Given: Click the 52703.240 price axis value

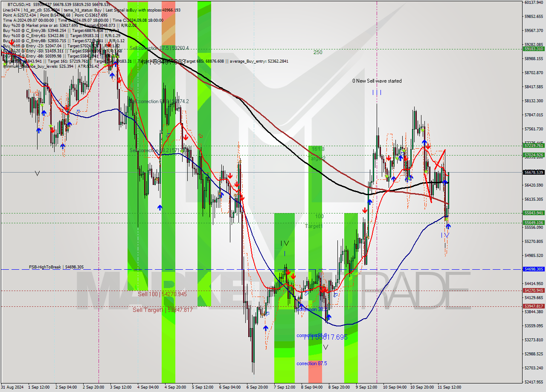Looking at the screenshot, I should tap(534, 368).
